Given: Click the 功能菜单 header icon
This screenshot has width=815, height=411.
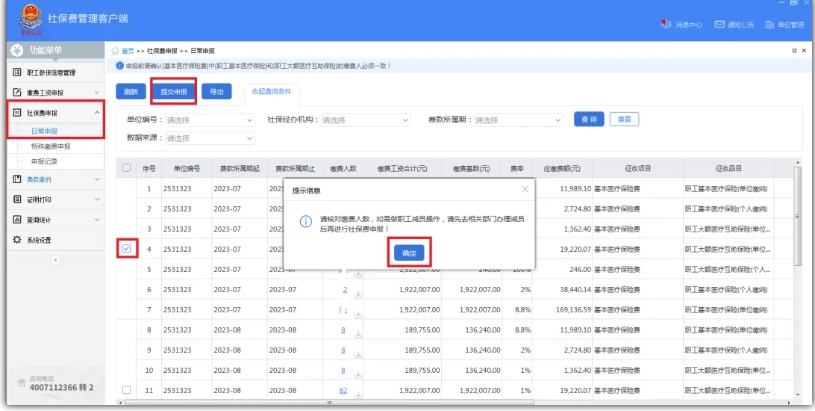Looking at the screenshot, I should coord(17,49).
